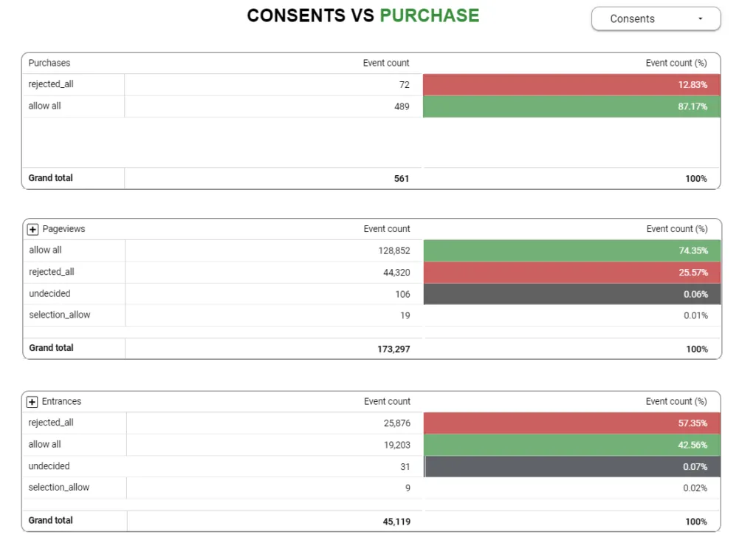The height and width of the screenshot is (546, 756).
Task: Select selection_allow row label in Pageviews table
Action: point(60,315)
